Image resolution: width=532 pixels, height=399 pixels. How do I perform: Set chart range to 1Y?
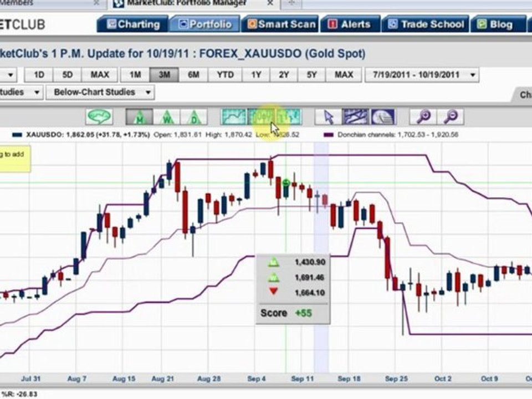pyautogui.click(x=256, y=75)
